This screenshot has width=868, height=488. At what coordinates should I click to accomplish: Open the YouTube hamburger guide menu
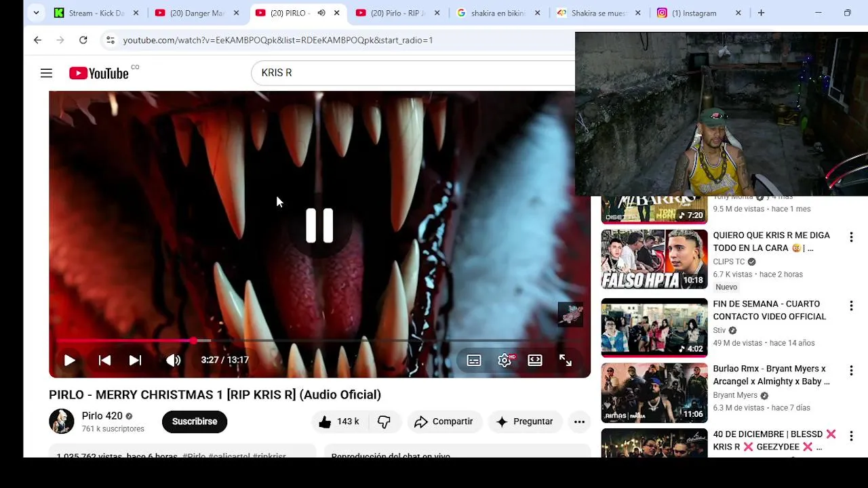click(x=46, y=73)
